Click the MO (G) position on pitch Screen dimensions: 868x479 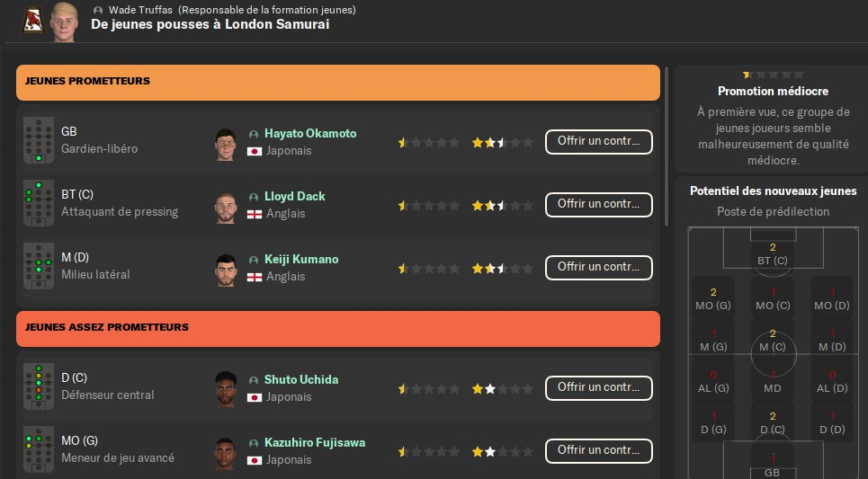tap(711, 298)
